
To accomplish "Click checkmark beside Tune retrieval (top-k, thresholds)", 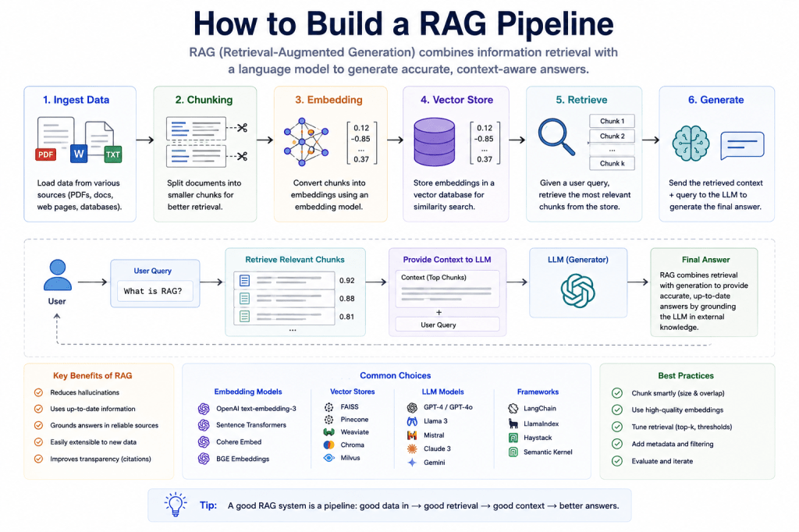I will 617,427.
